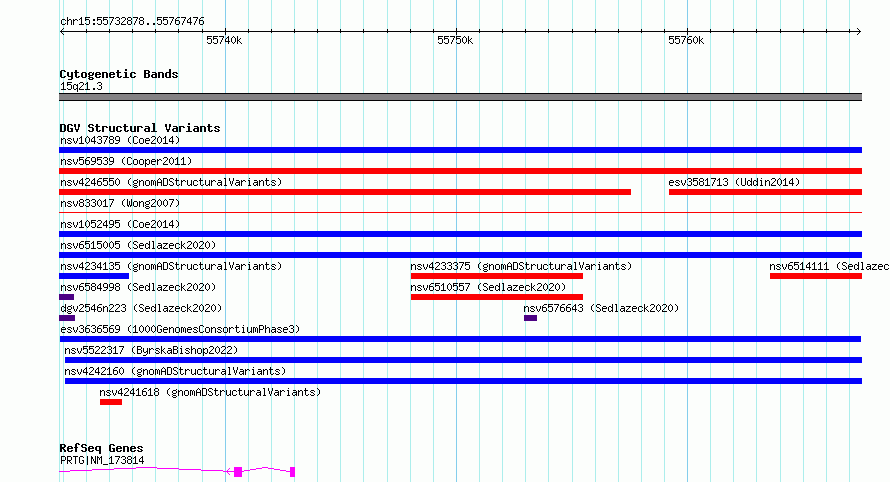Open nsv6576643 (Sedlazeck2020) label
890x482 pixels.
(601, 308)
